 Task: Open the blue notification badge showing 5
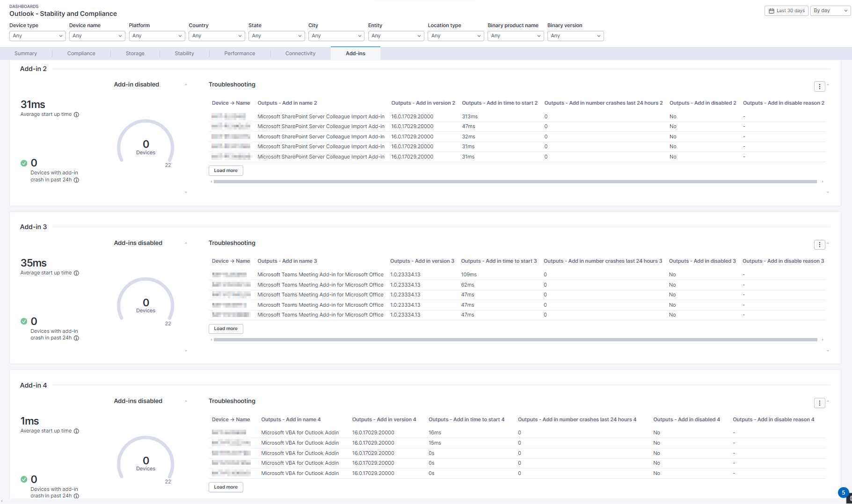click(843, 492)
